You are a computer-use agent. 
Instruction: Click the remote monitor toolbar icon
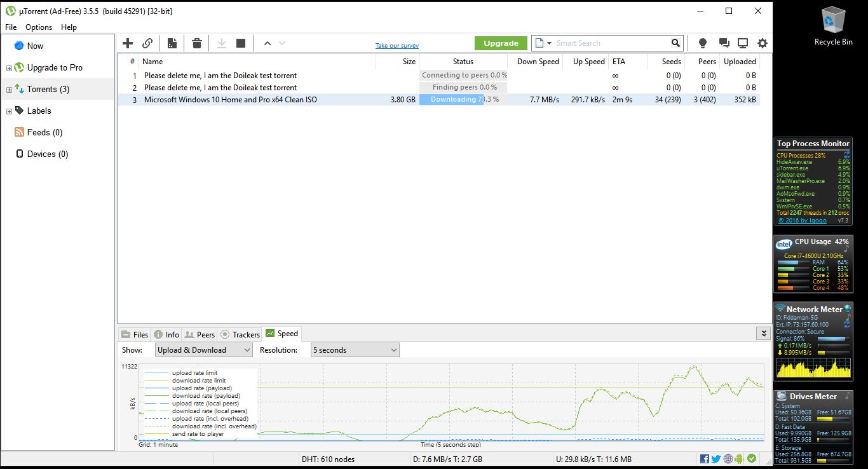743,43
